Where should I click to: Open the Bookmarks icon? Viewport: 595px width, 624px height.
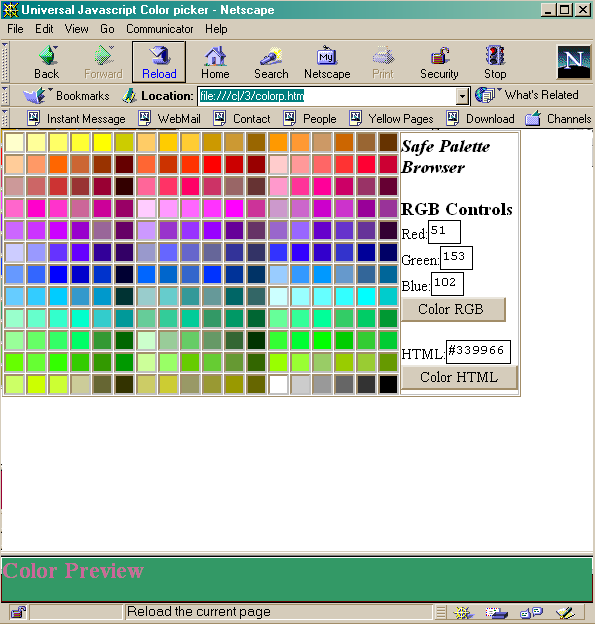pos(35,96)
